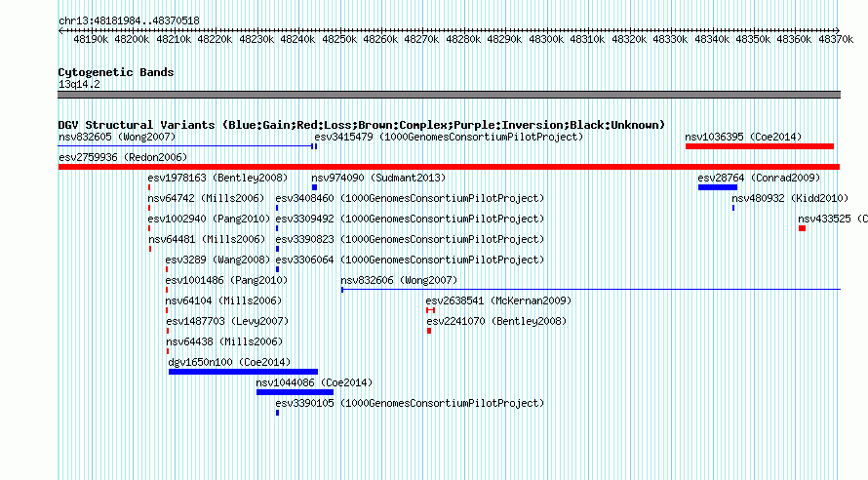Select the esv3415479 variant label
The image size is (868, 480).
pyautogui.click(x=449, y=137)
